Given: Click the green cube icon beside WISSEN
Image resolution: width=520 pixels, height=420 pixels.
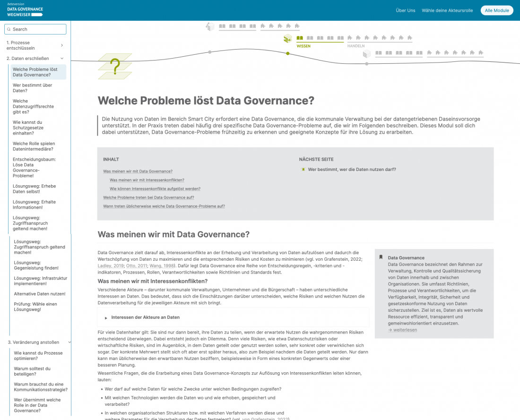Looking at the screenshot, I should 287,39.
